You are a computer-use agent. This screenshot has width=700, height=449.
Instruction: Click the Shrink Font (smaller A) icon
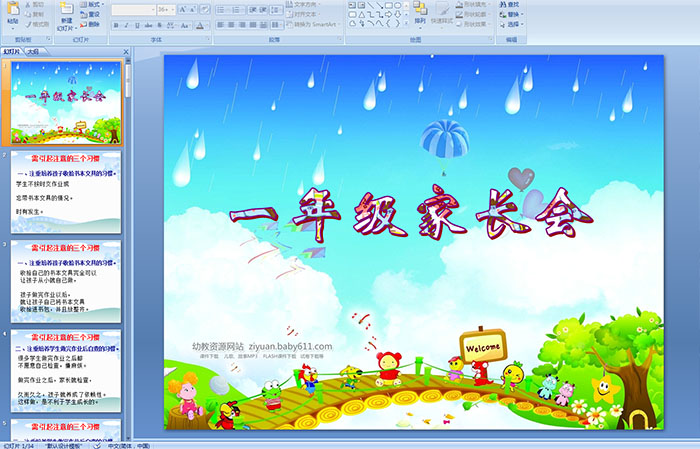click(x=193, y=9)
